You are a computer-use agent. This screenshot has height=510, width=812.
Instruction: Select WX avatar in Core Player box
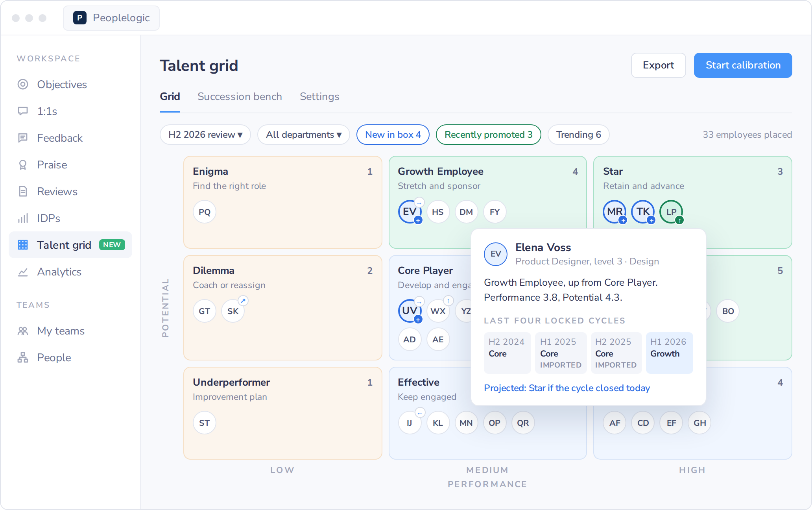click(x=438, y=311)
